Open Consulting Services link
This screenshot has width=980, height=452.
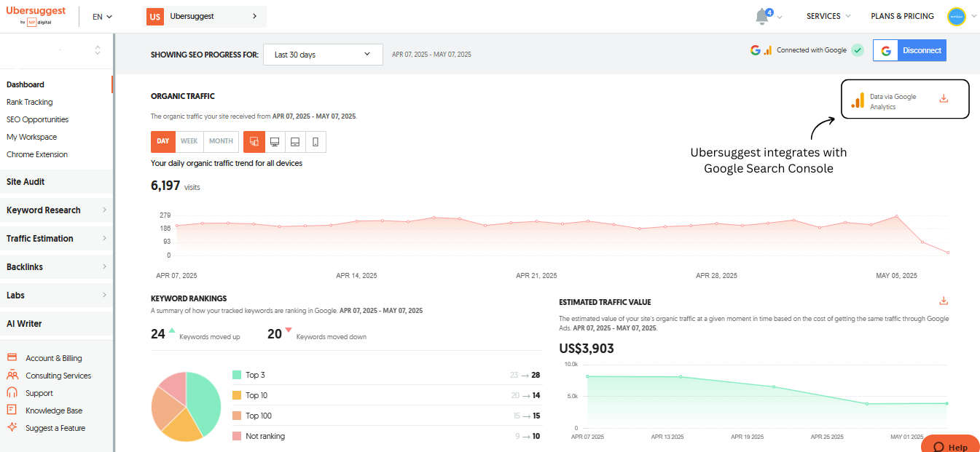point(58,376)
